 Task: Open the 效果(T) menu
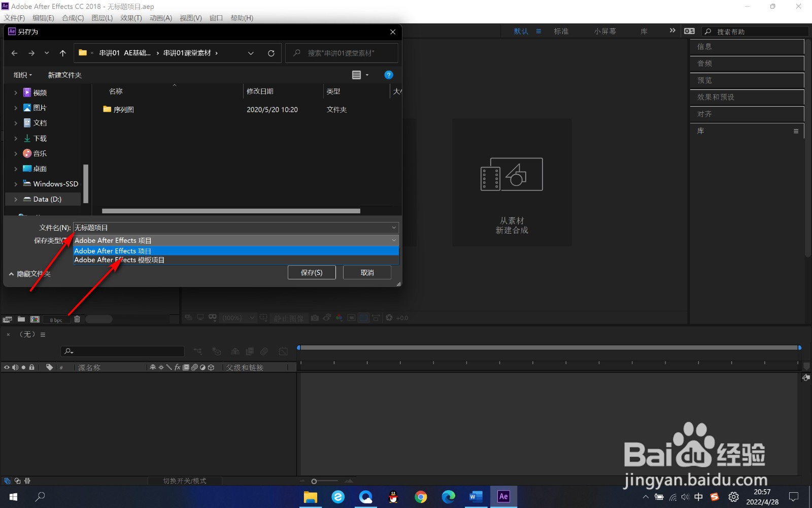click(x=131, y=18)
